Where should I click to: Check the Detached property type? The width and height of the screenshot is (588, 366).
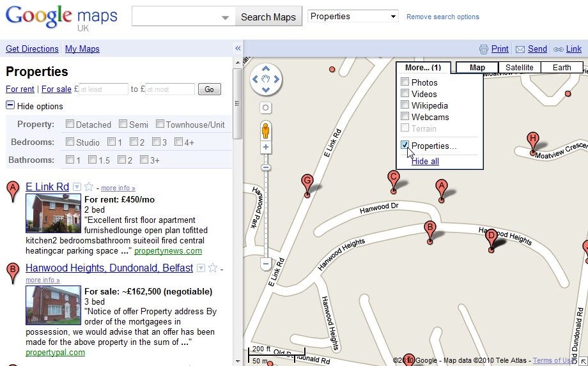tap(70, 124)
